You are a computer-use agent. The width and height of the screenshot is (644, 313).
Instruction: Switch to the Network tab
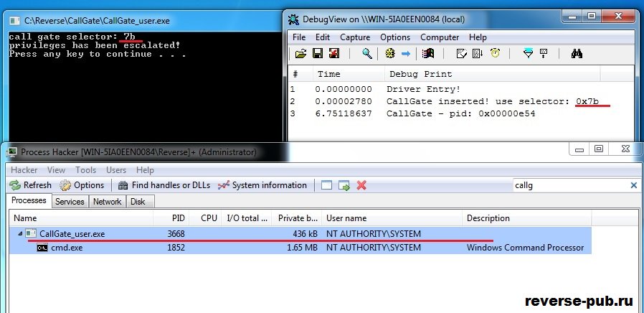pyautogui.click(x=107, y=202)
